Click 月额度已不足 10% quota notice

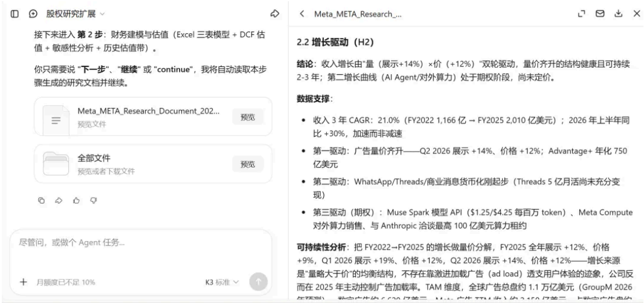pos(65,282)
